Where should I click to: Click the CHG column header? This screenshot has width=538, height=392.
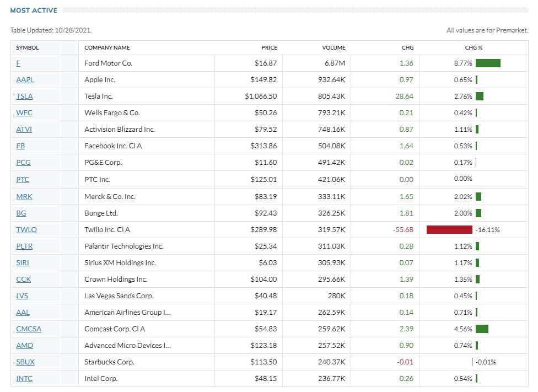[x=407, y=48]
